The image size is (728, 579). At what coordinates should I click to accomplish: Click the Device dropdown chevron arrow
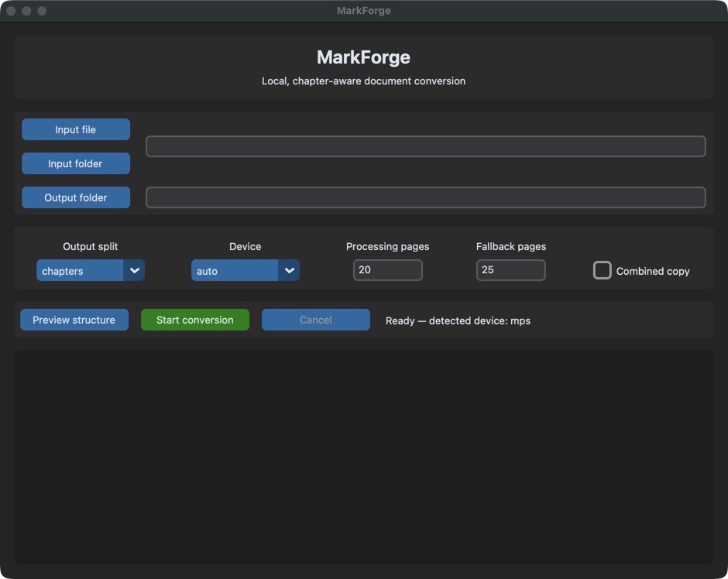coord(289,270)
